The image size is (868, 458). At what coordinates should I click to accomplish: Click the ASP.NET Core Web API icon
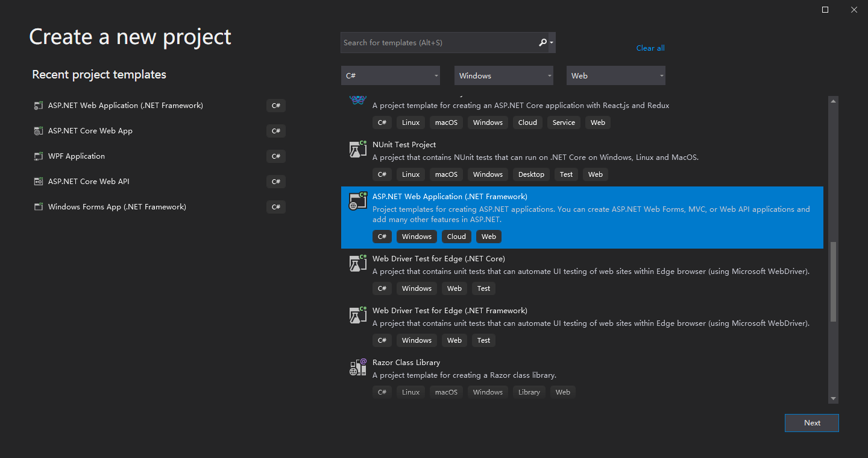[x=37, y=181]
